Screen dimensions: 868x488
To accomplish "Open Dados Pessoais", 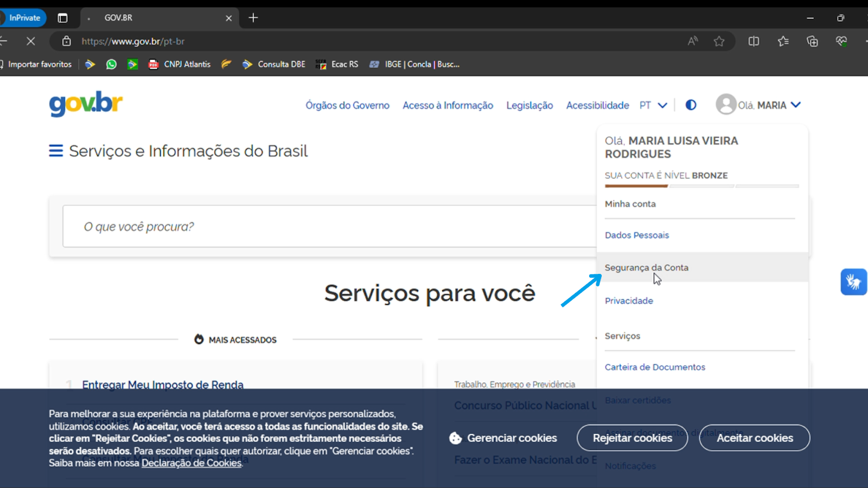I will tap(637, 235).
